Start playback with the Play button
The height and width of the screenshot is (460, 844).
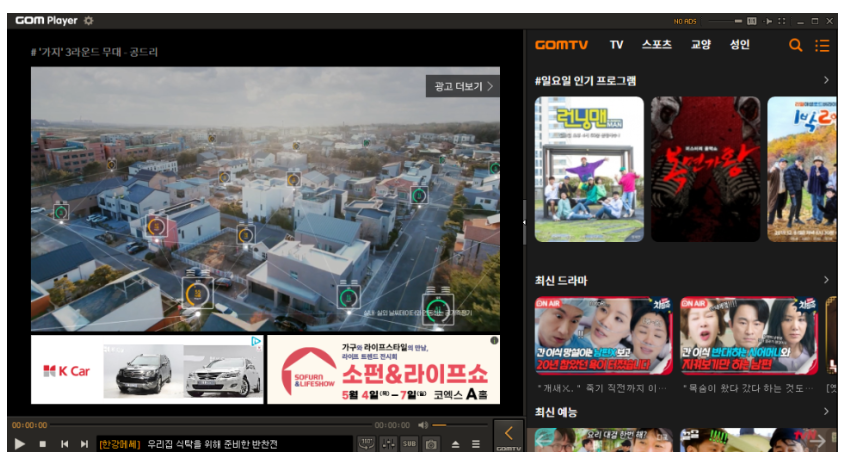pyautogui.click(x=20, y=444)
